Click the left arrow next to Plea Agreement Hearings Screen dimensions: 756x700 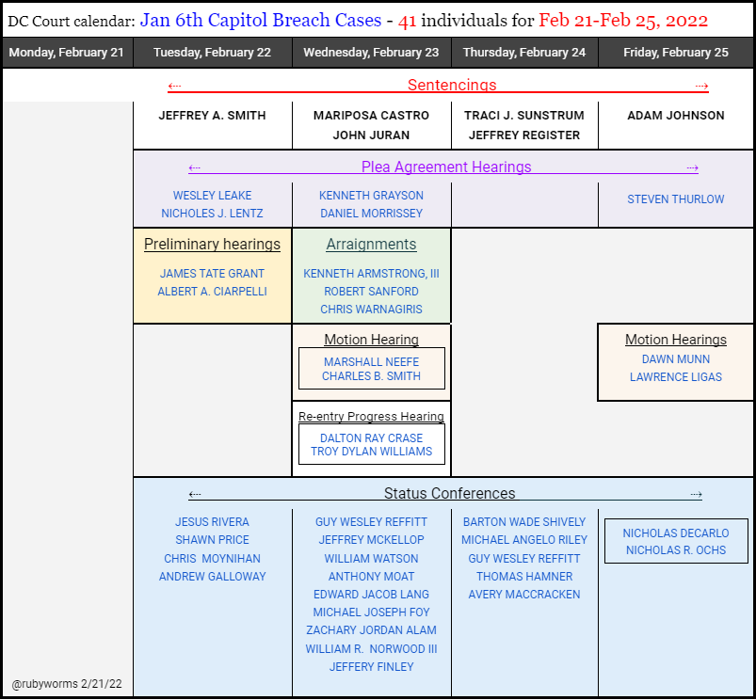pos(195,167)
